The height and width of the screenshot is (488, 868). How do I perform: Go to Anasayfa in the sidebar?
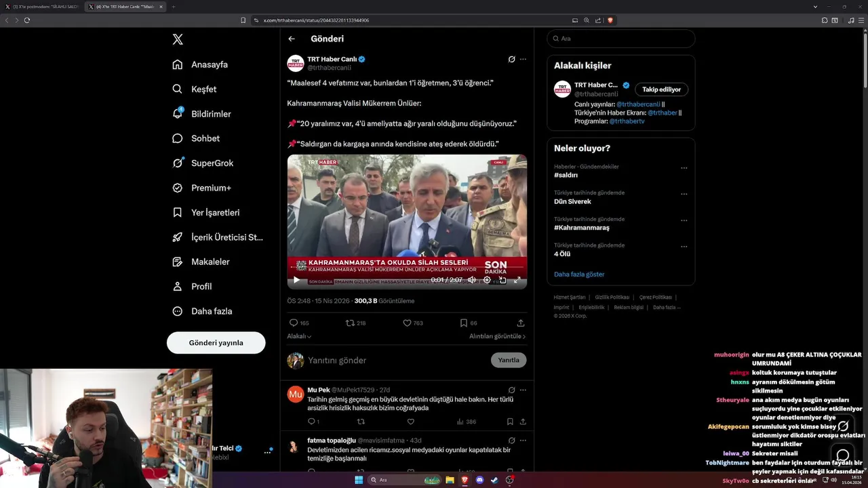click(x=200, y=64)
